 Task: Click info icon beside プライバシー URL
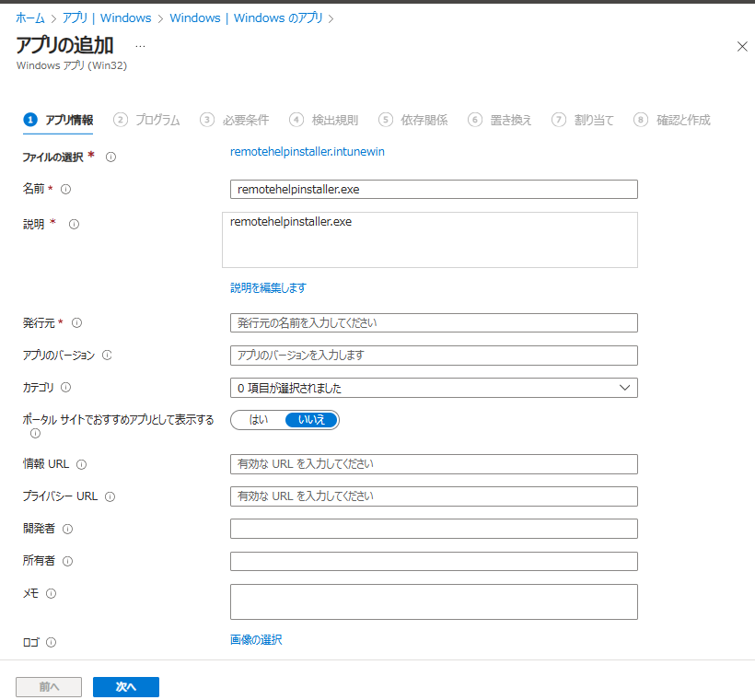pyautogui.click(x=110, y=496)
